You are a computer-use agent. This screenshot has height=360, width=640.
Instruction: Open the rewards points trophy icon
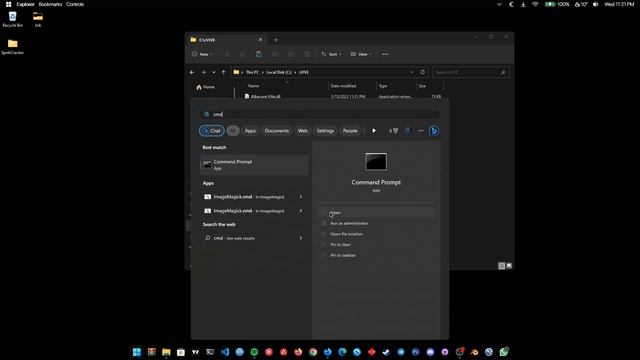393,131
